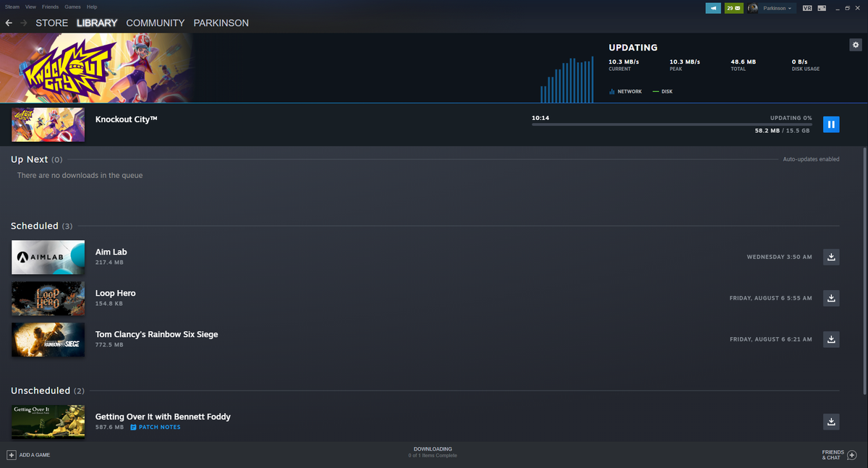Select the Loop Hero thumbnail
Viewport: 868px width, 468px height.
48,298
